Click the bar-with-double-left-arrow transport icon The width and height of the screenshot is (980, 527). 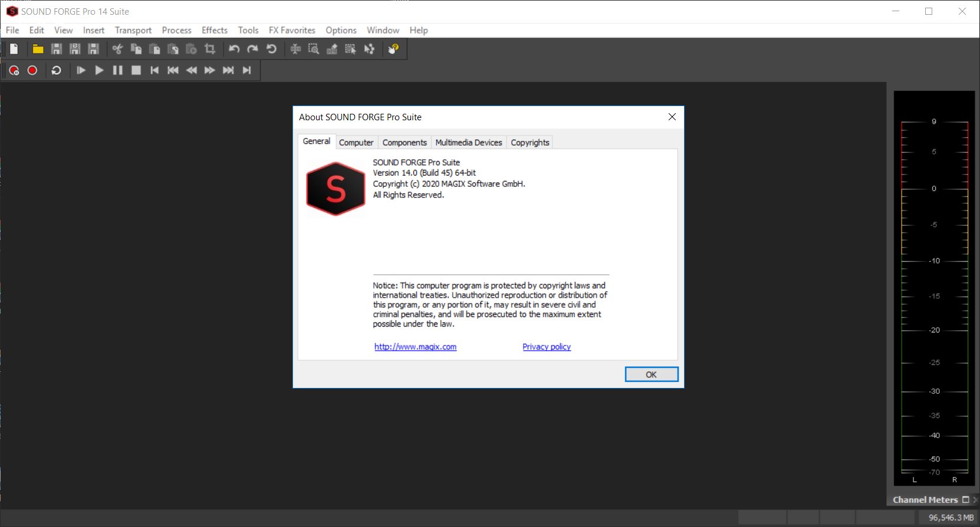tap(173, 70)
